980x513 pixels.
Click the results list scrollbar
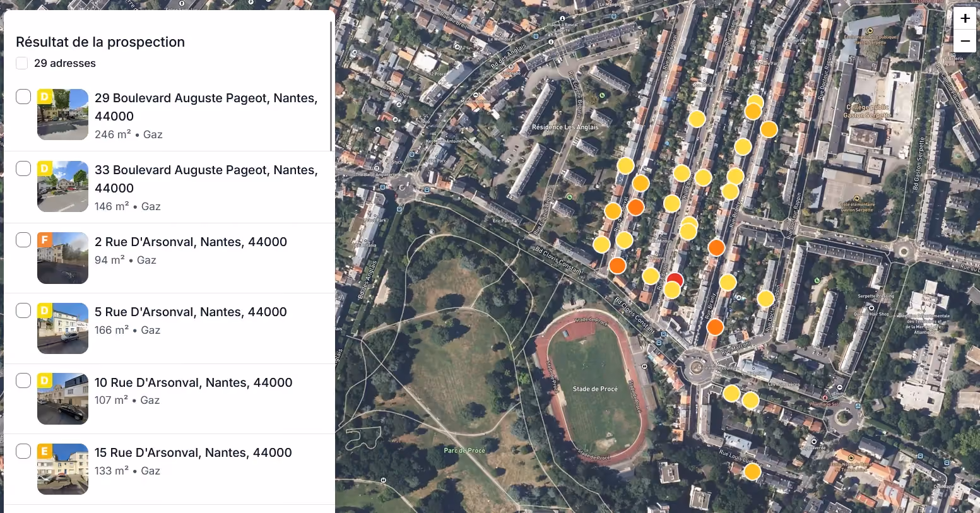coord(331,87)
